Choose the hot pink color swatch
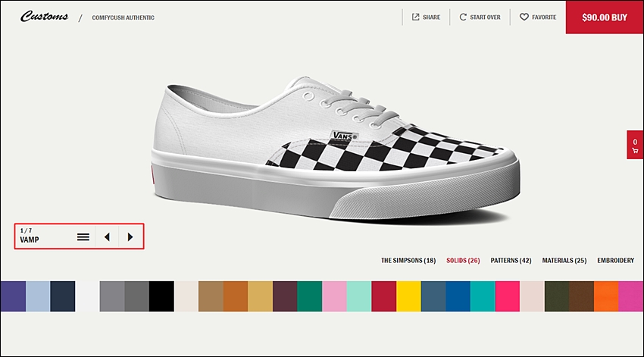Screen dimensions: 644x357 click(x=508, y=296)
